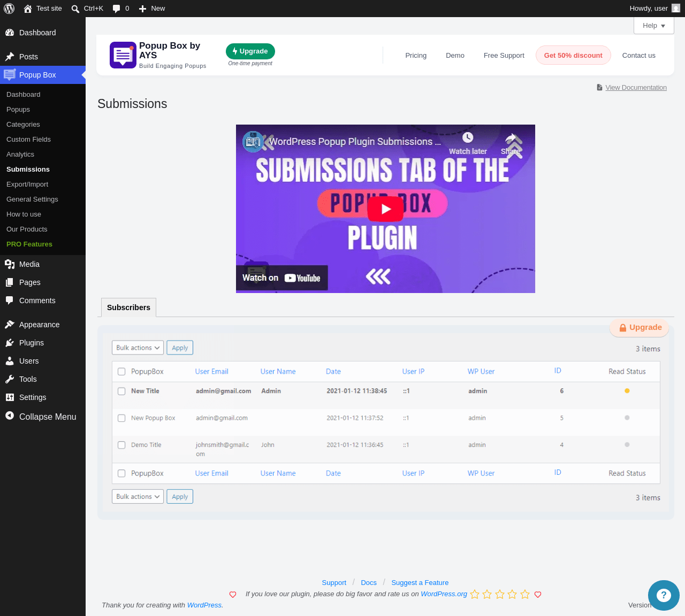
Task: Open the comments bubble icon in admin bar
Action: point(117,9)
